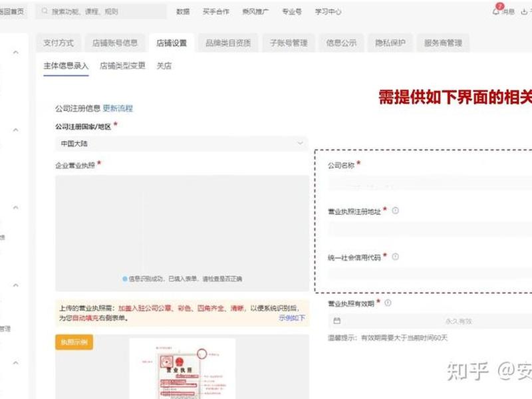The height and width of the screenshot is (399, 532).
Task: Click the 营业执照注册地址 input field
Action: [x=430, y=229]
